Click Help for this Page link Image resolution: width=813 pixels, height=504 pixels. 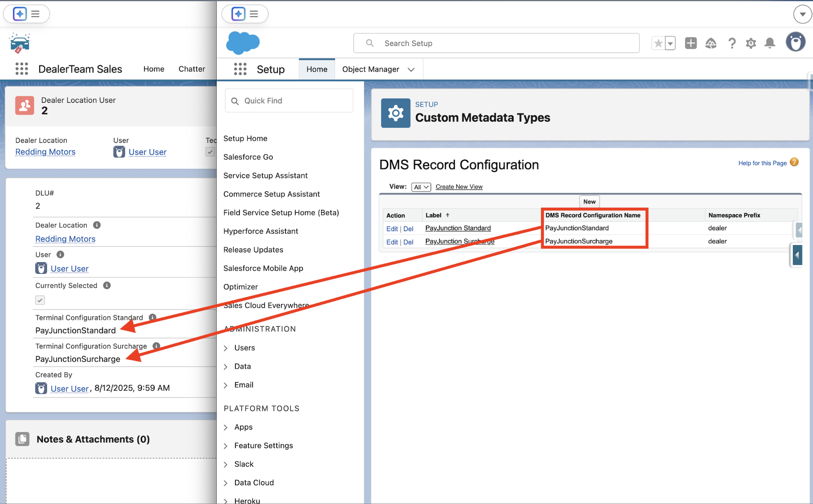762,163
